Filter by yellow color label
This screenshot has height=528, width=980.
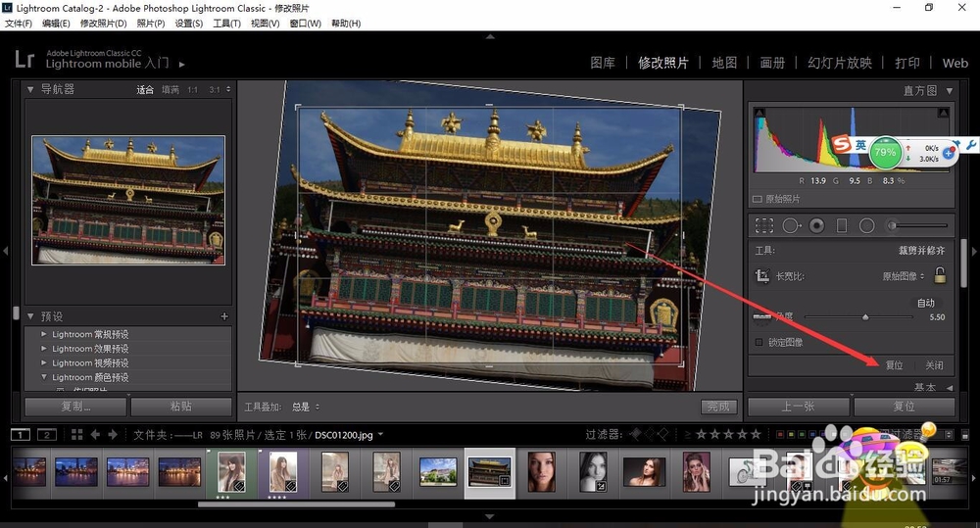pyautogui.click(x=791, y=434)
